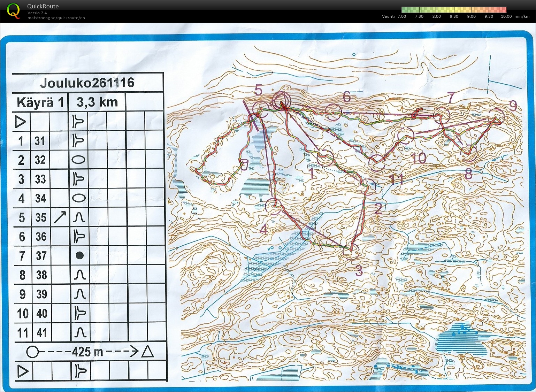Click the Jouluko261116 course title
The image size is (536, 392).
click(x=87, y=83)
